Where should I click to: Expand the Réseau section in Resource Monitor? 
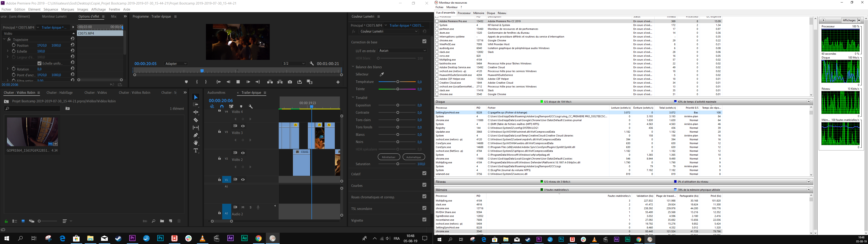coord(808,182)
